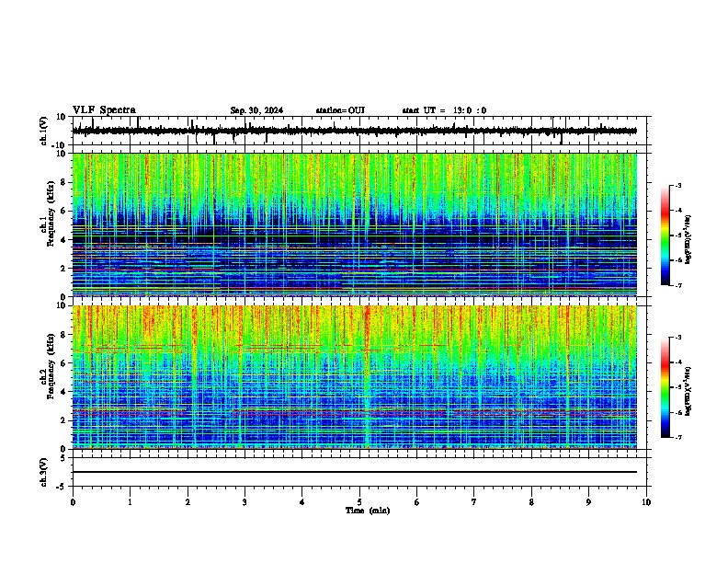The width and height of the screenshot is (728, 563).
Task: Click time axis end label "10"
Action: point(646,502)
